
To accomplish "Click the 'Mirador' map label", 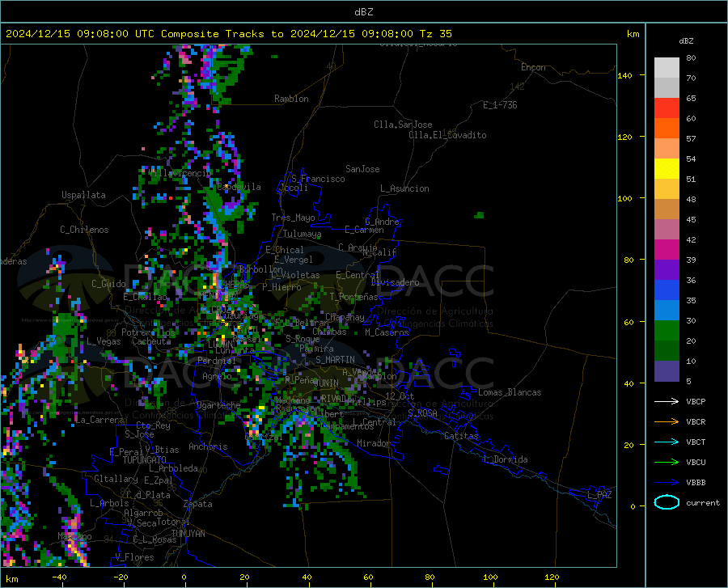I will [x=374, y=443].
